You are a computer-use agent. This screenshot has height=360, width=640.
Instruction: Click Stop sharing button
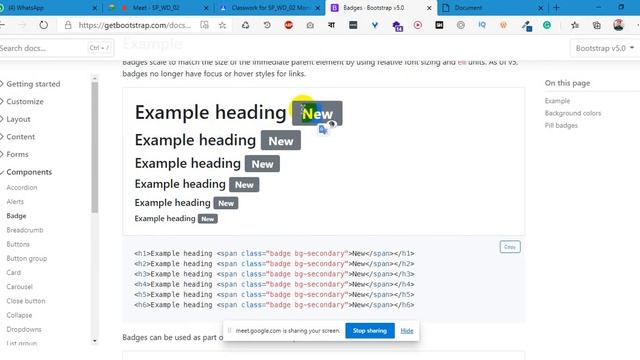point(370,331)
